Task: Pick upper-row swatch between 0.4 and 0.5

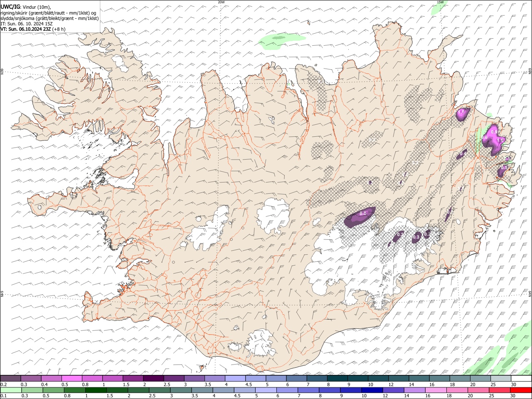Action: pyautogui.click(x=51, y=378)
